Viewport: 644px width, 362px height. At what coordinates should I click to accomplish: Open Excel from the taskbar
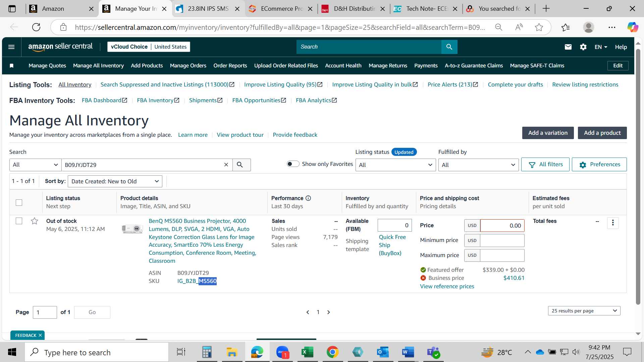pyautogui.click(x=307, y=352)
